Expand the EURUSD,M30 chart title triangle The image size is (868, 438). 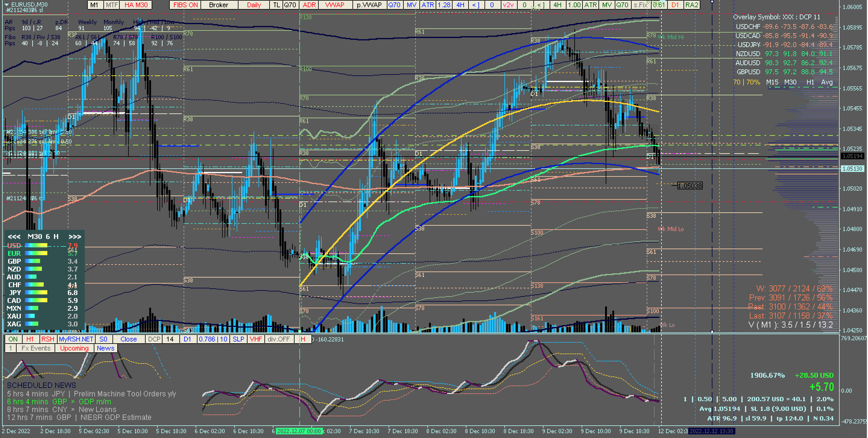6,5
